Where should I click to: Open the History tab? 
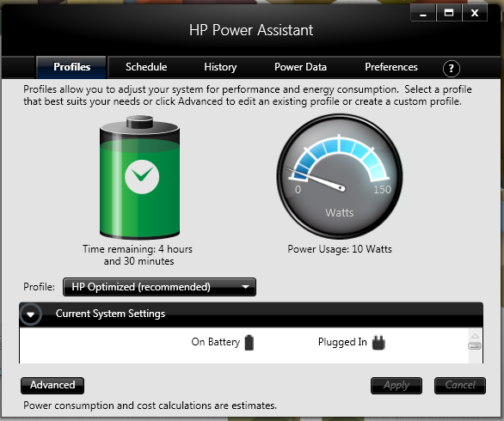220,67
